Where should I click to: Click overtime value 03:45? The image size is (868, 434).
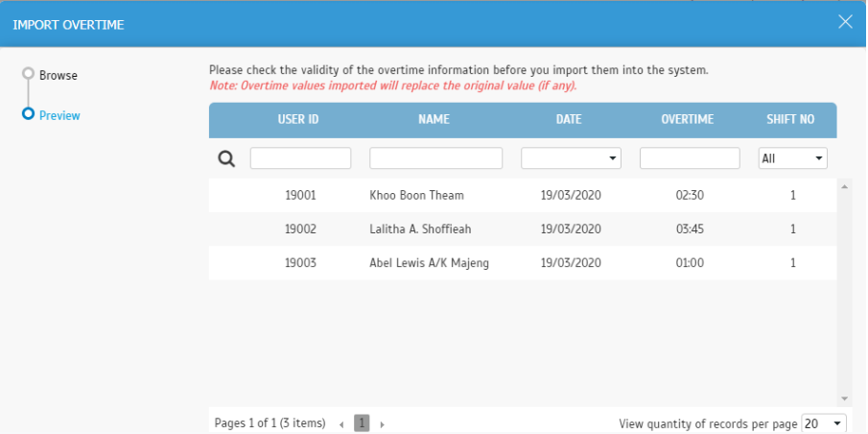(690, 229)
